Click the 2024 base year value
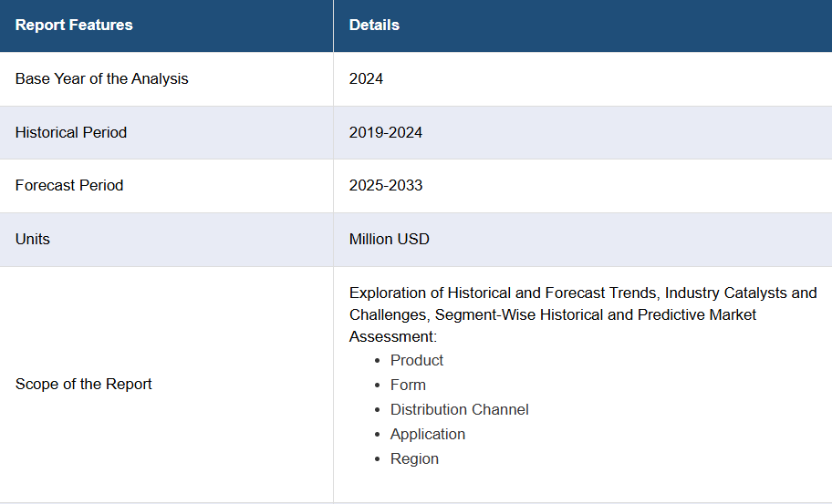The width and height of the screenshot is (832, 504). [366, 79]
